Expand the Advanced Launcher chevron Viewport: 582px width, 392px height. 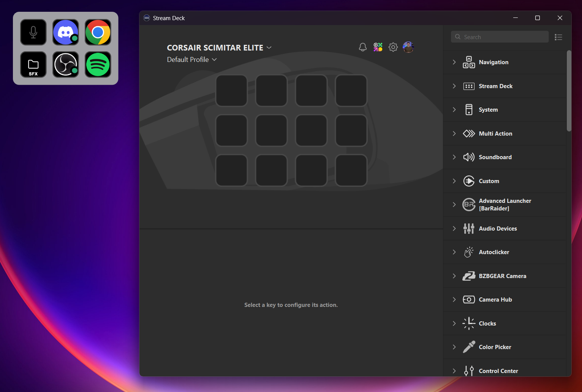(454, 205)
